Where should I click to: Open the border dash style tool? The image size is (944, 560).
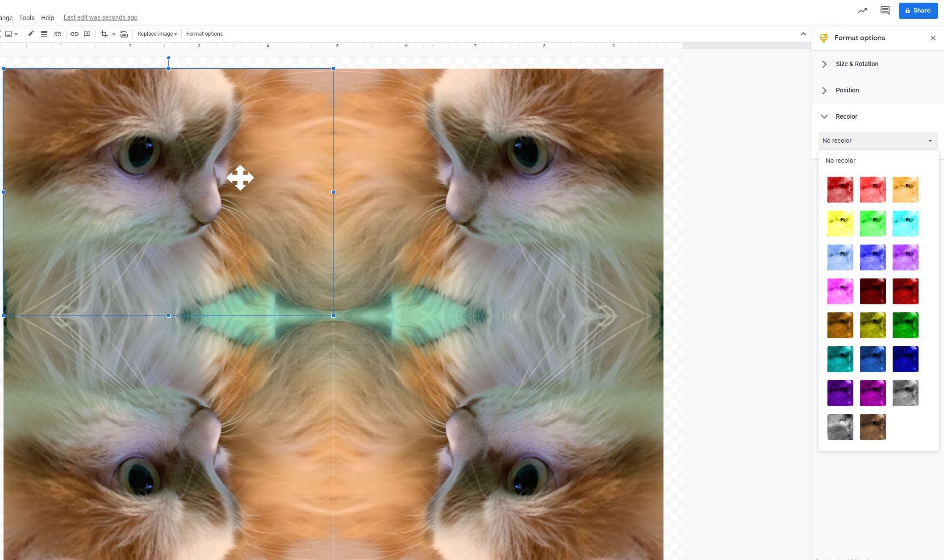[x=58, y=34]
